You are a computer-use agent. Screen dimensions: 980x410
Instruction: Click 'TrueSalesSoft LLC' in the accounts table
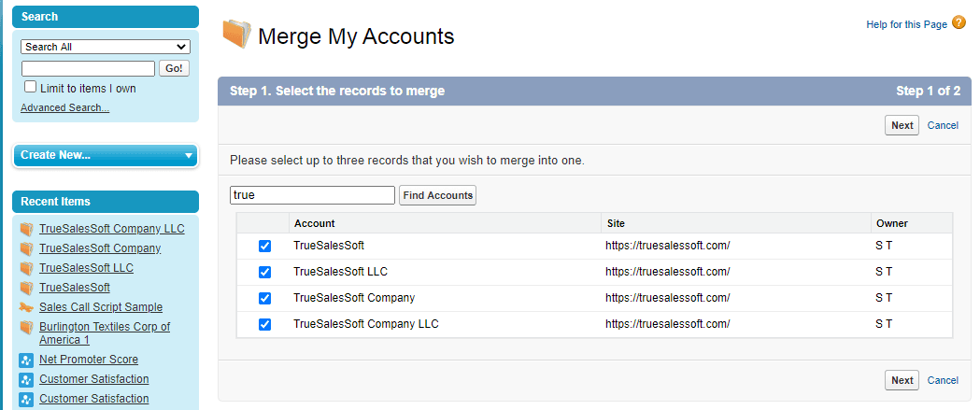341,272
